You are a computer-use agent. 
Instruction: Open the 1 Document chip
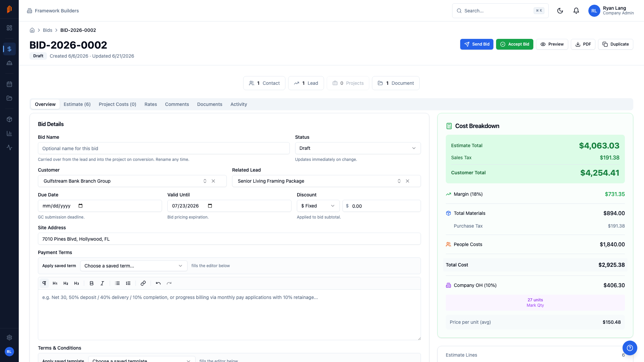(396, 83)
